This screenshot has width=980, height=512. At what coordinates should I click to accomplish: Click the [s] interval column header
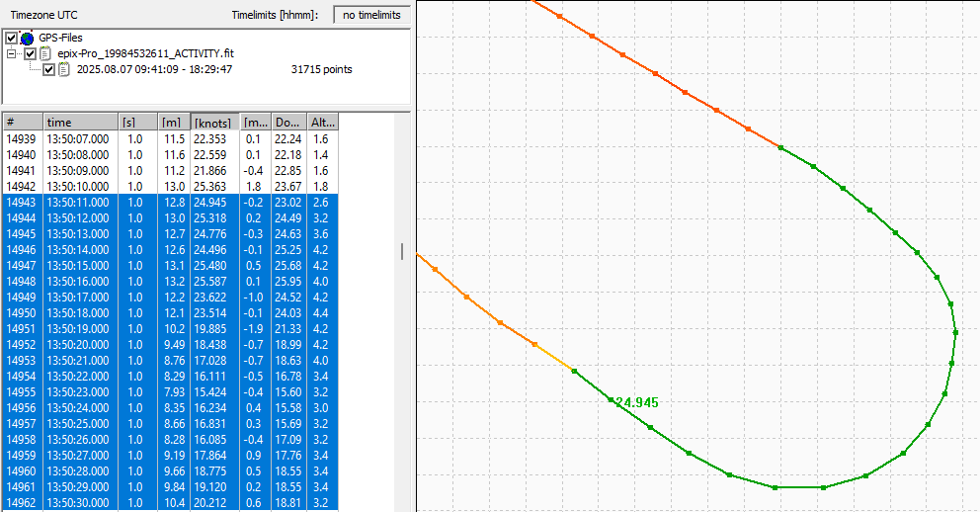click(x=136, y=123)
